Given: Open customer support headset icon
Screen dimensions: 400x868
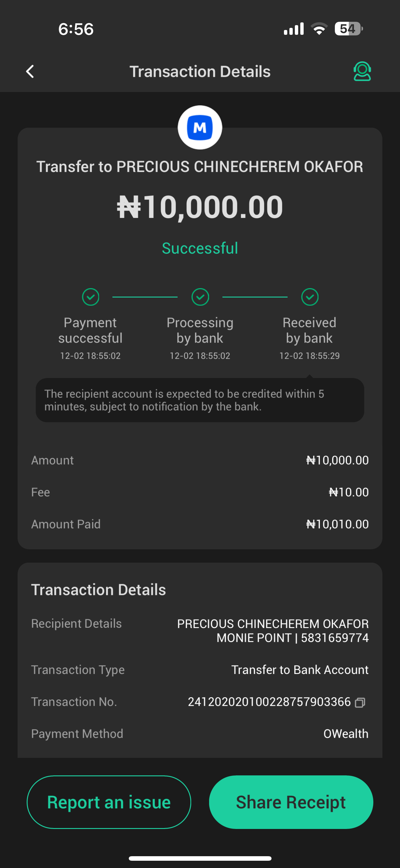Looking at the screenshot, I should [362, 71].
